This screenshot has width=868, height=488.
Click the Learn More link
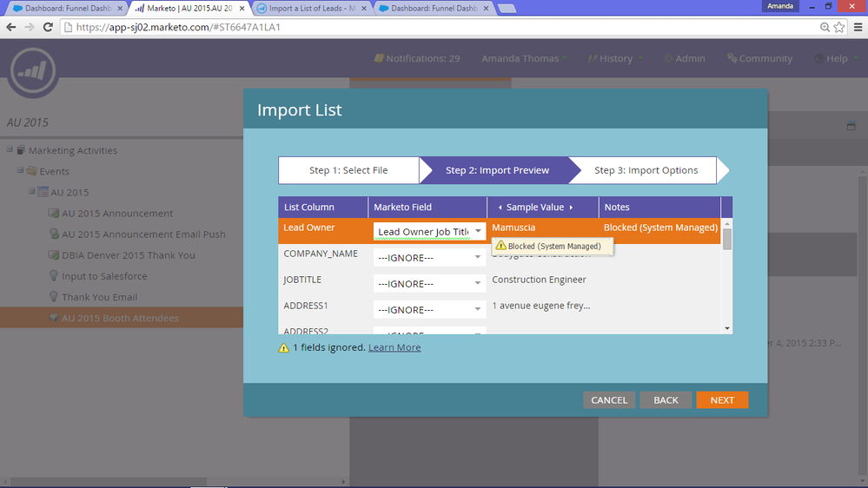click(x=394, y=347)
